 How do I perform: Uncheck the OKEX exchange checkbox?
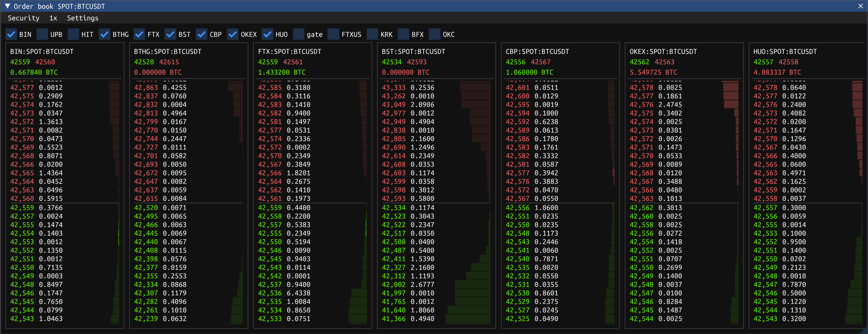pos(233,34)
